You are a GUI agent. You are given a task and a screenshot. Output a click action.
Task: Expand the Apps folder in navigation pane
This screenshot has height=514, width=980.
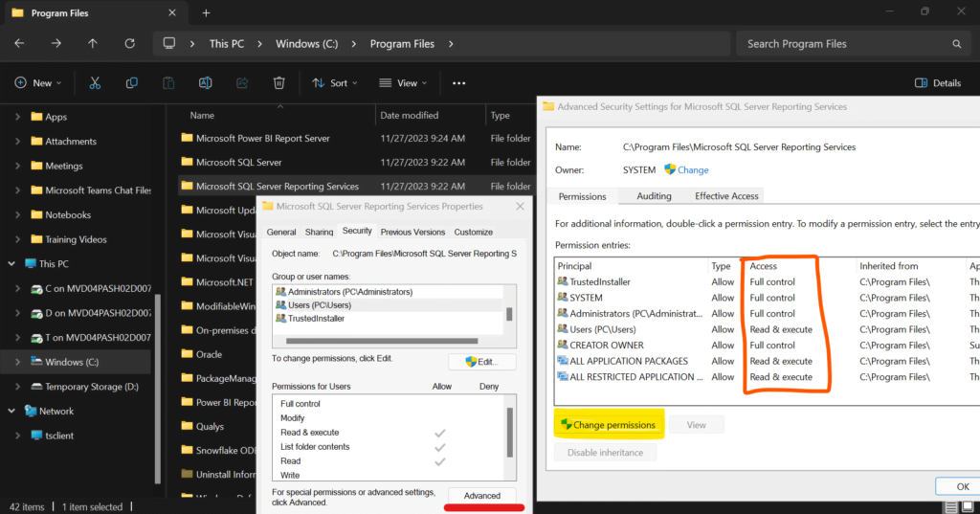[x=17, y=117]
